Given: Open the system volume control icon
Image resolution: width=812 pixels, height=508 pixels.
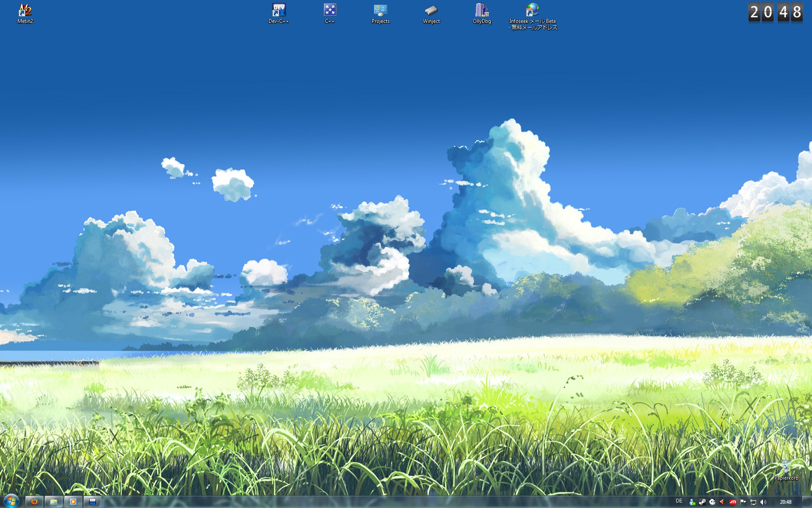Looking at the screenshot, I should pos(763,502).
